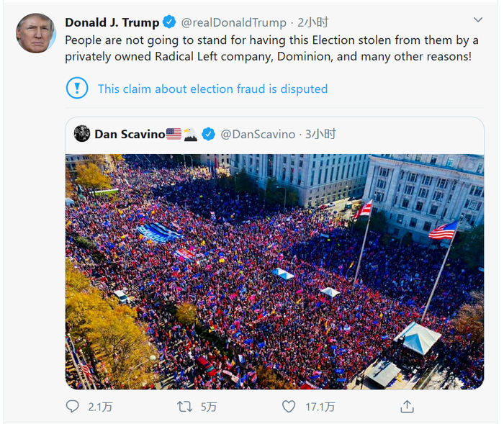Like the tweet with the heart icon
Image resolution: width=504 pixels, height=424 pixels.
[x=289, y=407]
